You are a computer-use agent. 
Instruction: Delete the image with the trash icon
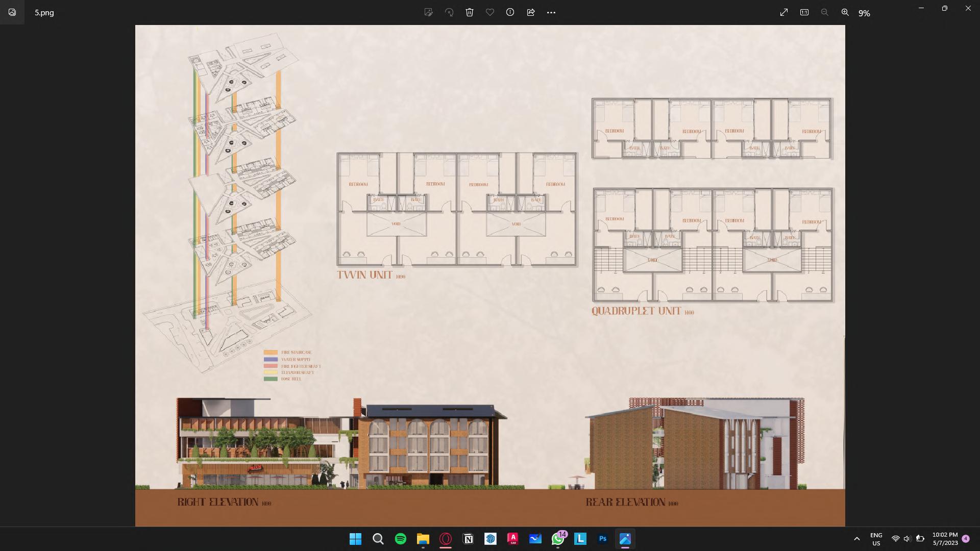click(470, 12)
